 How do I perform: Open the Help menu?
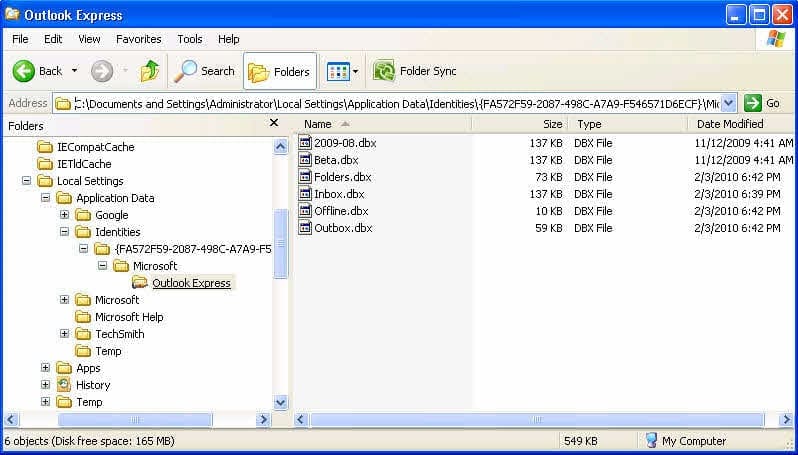229,39
